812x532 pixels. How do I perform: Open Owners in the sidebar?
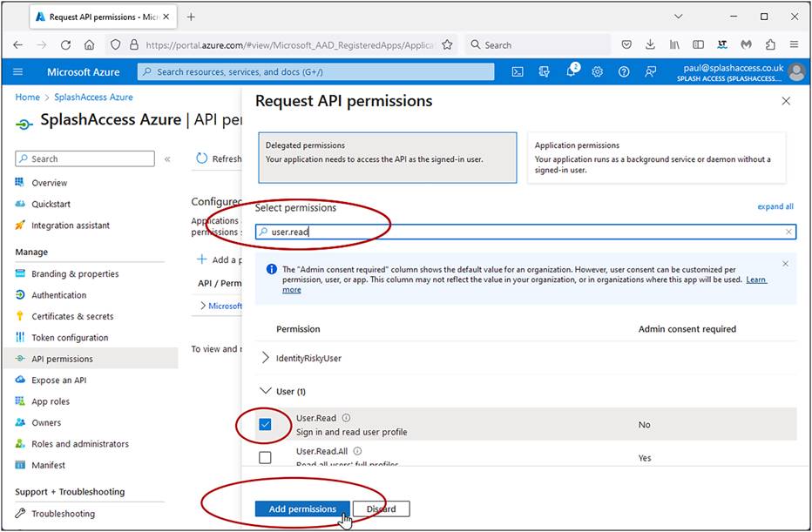pos(46,422)
